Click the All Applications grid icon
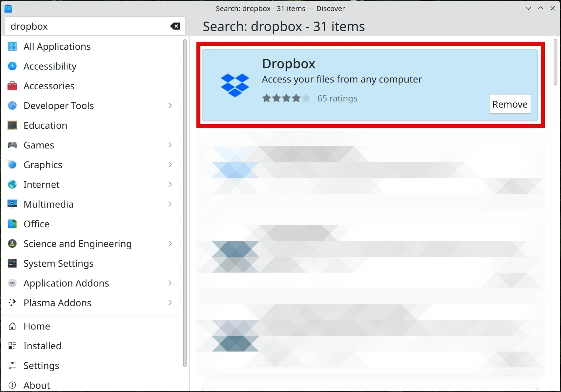Screen dimensions: 561x392 click(x=12, y=46)
